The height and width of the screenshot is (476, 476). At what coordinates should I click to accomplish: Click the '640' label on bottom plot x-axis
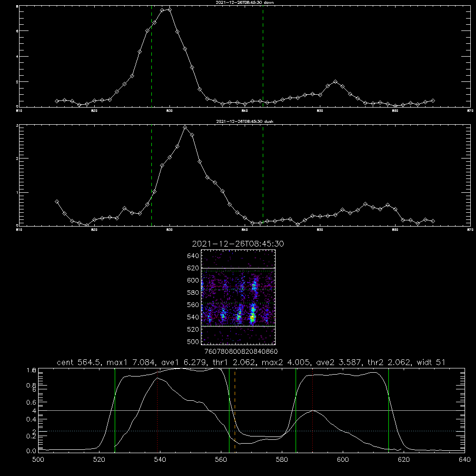[x=465, y=460]
